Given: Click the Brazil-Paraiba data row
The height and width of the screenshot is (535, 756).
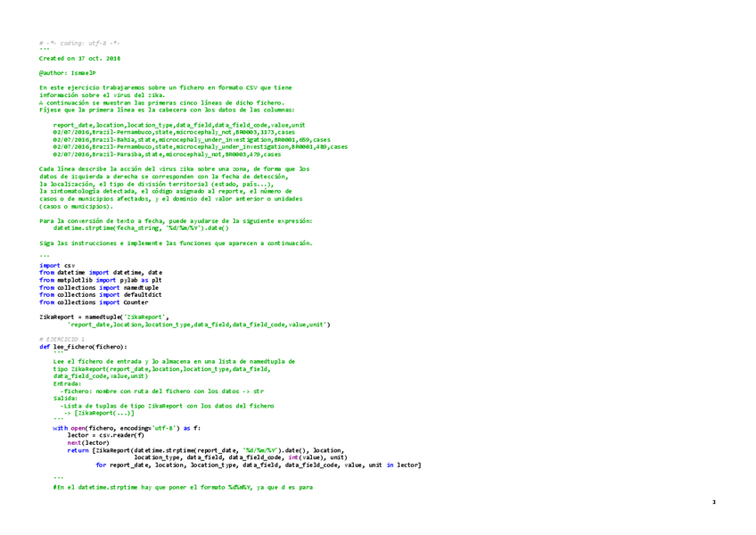Looking at the screenshot, I should pyautogui.click(x=167, y=154).
